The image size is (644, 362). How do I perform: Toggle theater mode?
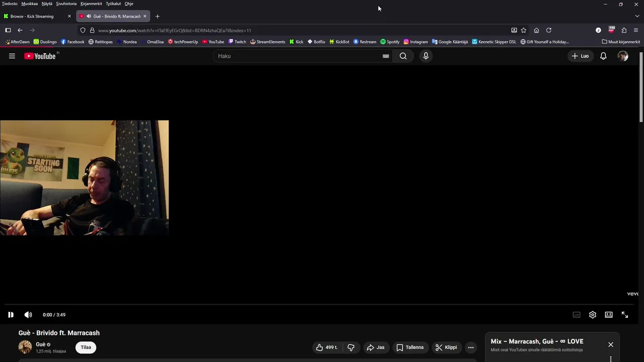tap(609, 315)
